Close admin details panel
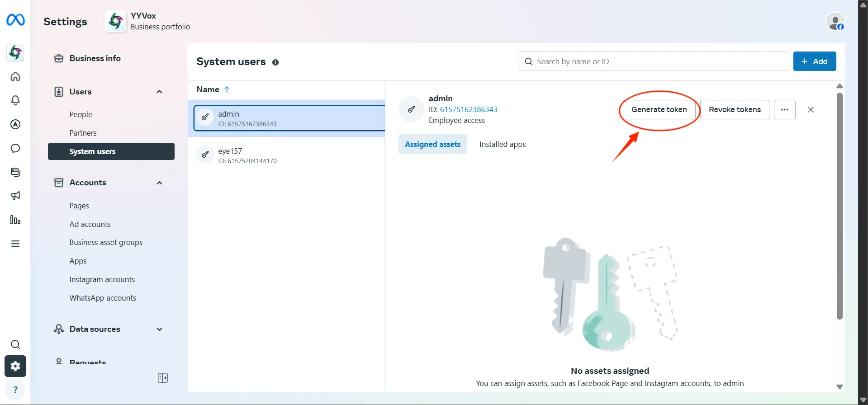The image size is (868, 405). coord(811,109)
